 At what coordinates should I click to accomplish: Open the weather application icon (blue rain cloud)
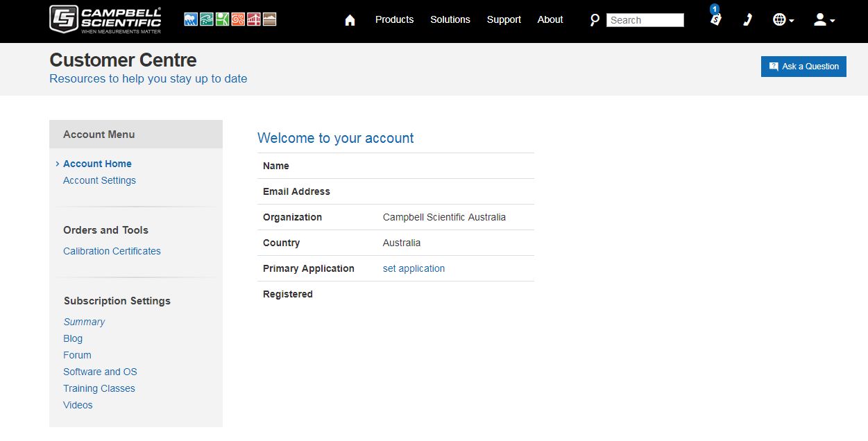pyautogui.click(x=191, y=19)
